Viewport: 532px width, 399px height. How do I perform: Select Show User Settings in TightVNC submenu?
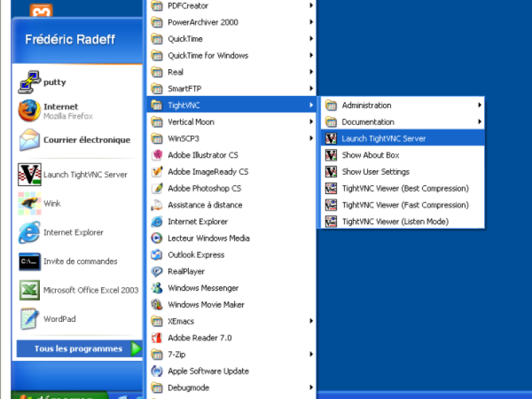point(402,172)
